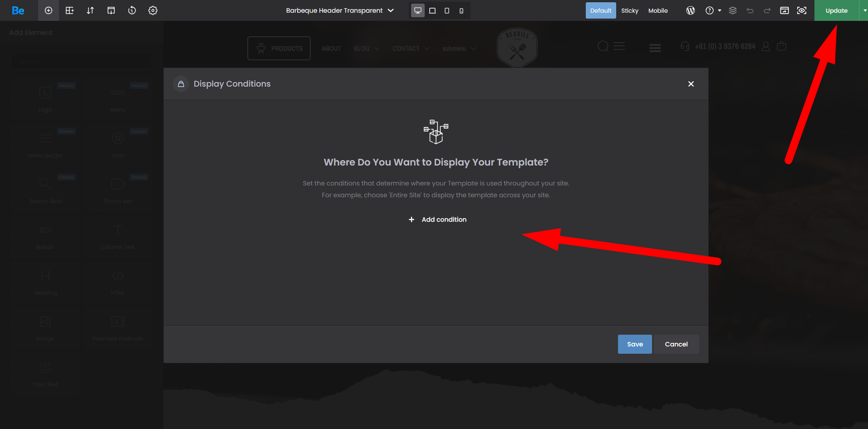Image resolution: width=868 pixels, height=429 pixels.
Task: Click the WordPress dashboard icon
Action: [691, 10]
